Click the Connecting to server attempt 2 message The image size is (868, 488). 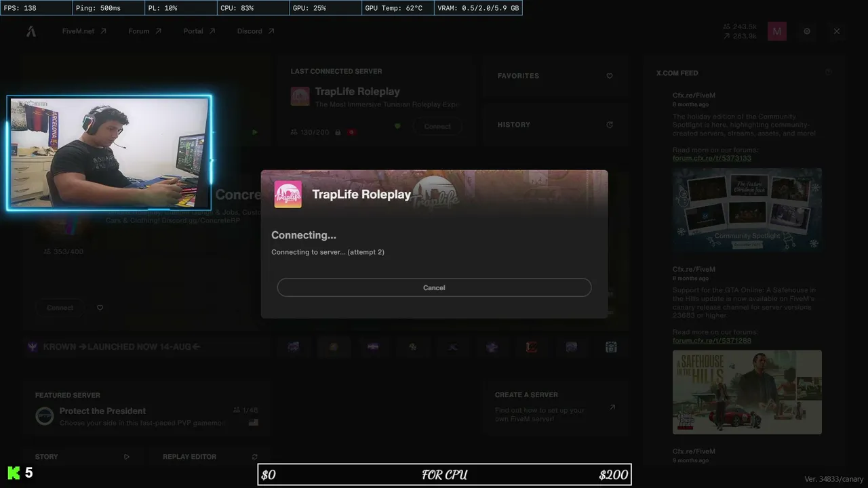point(328,252)
